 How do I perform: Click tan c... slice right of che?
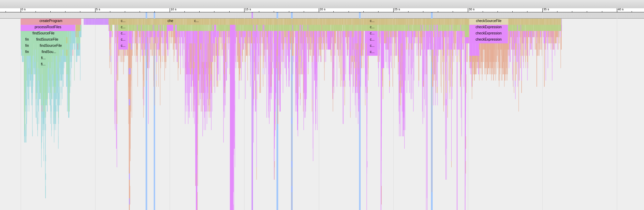(x=196, y=21)
